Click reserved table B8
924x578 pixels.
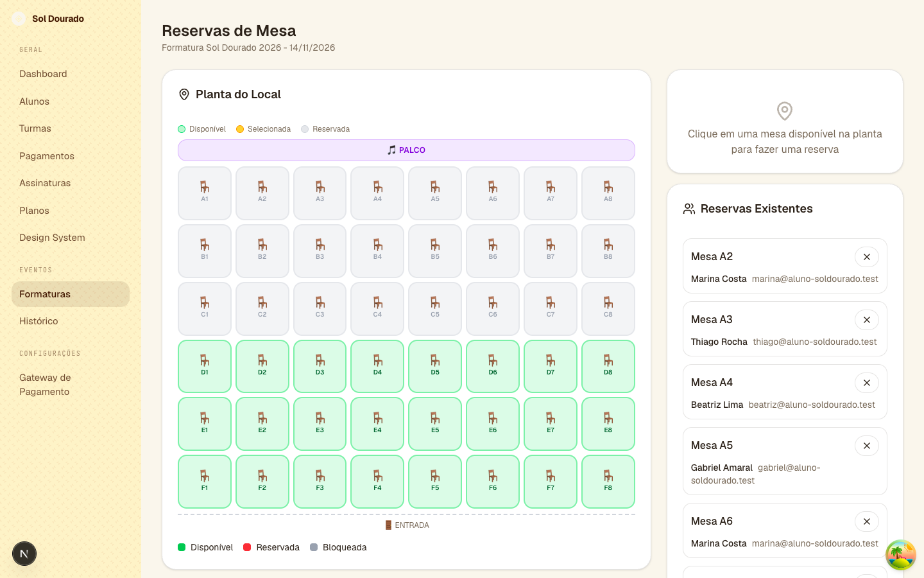click(x=608, y=251)
